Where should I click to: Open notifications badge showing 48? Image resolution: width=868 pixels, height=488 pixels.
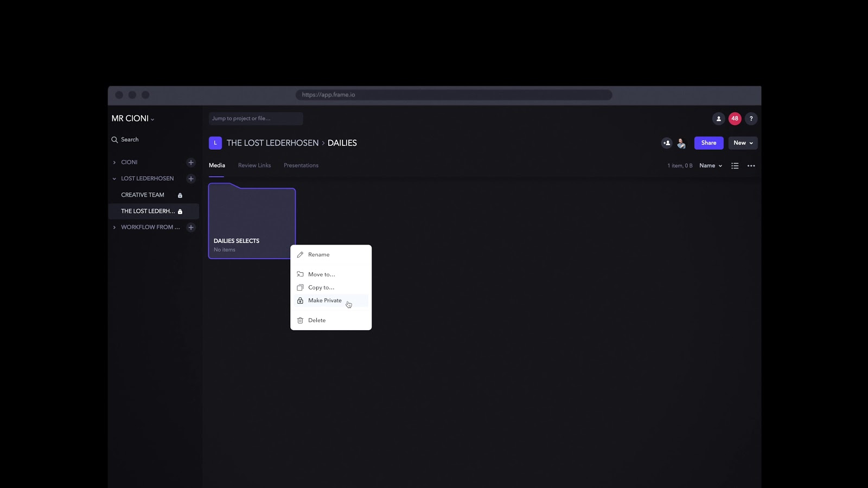point(735,119)
